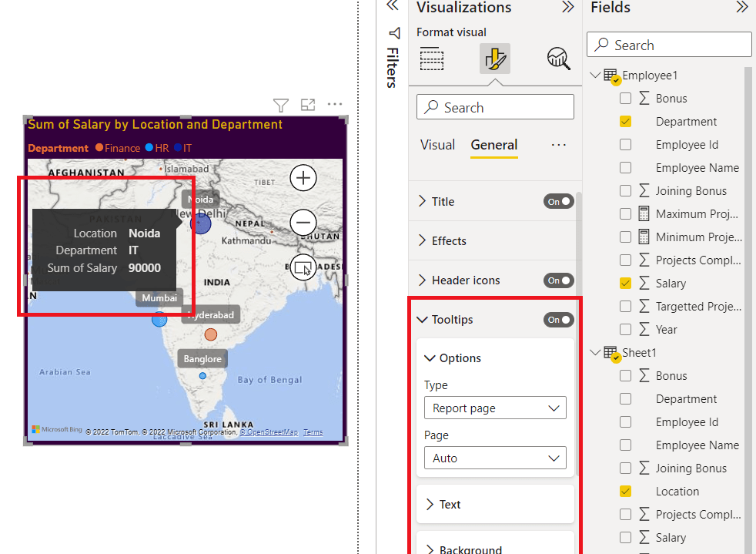Screen dimensions: 756x554
Task: Toggle the Header icons switch
Action: point(558,280)
